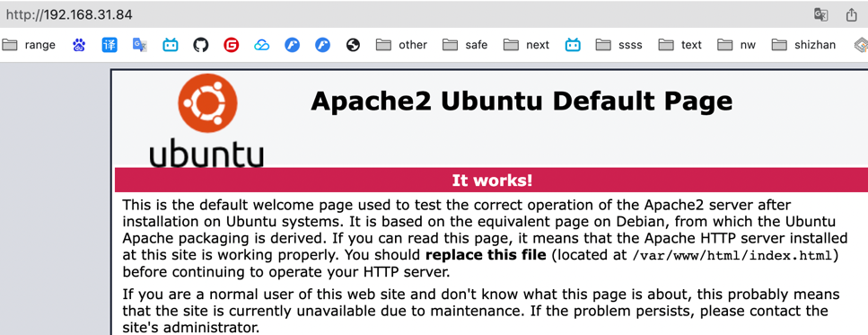The width and height of the screenshot is (868, 335).
Task: Open the blue 'F' bookmark next to the cloud icon
Action: point(293,45)
